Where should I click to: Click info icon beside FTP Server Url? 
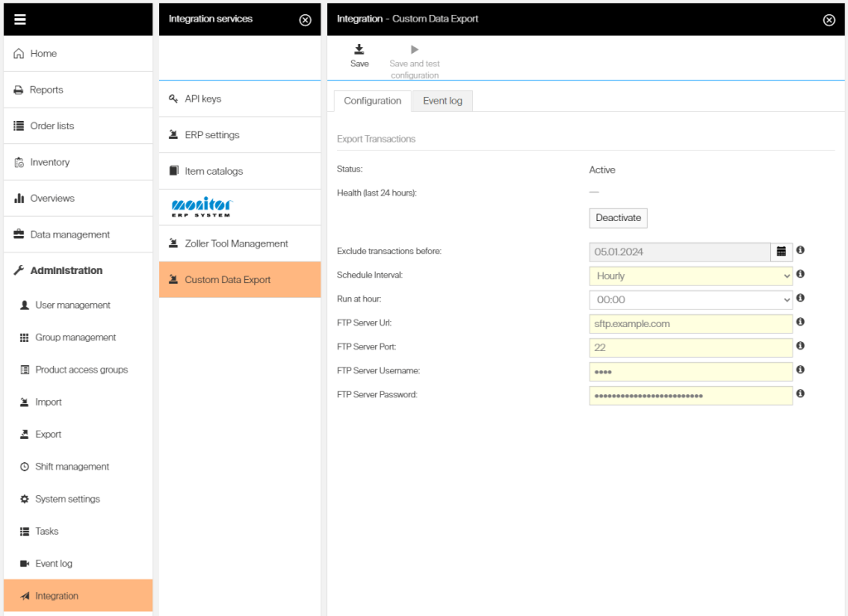click(801, 322)
